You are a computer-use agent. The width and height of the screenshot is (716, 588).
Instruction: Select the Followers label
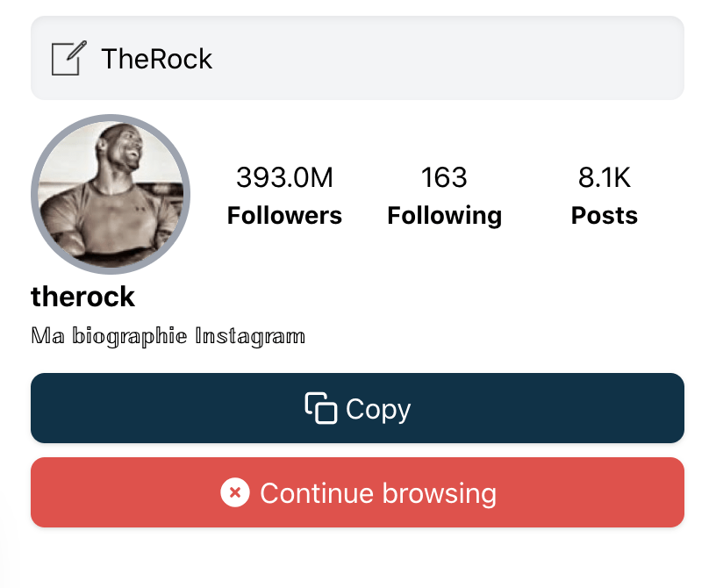(284, 215)
